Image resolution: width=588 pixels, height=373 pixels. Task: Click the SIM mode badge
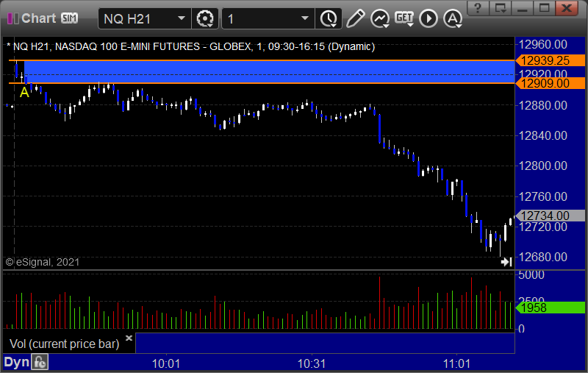[x=69, y=18]
